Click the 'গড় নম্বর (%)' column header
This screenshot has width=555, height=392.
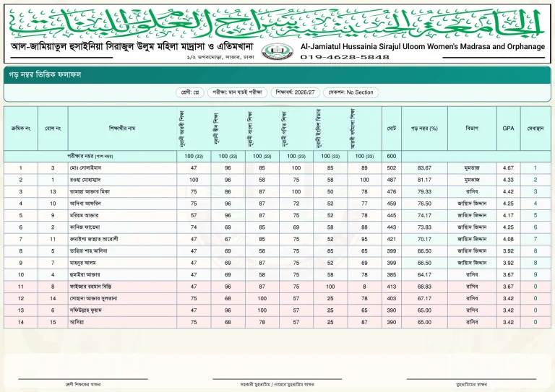tap(424, 129)
